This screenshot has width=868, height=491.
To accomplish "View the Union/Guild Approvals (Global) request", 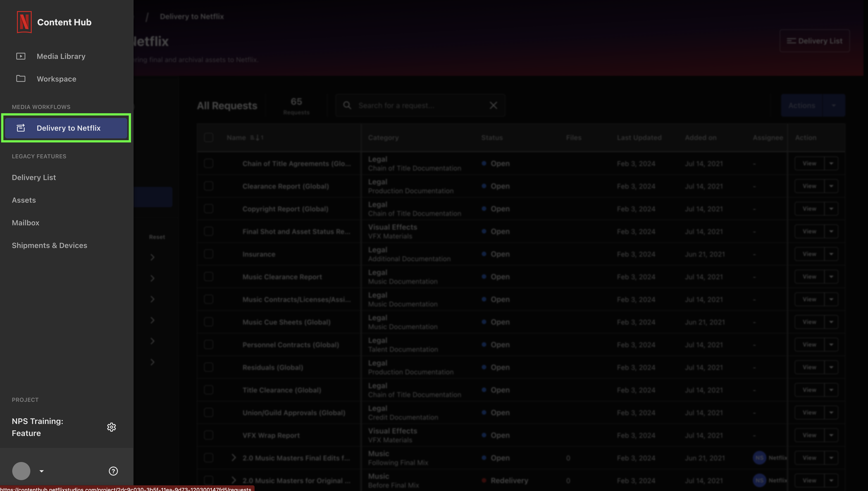I will coord(809,413).
